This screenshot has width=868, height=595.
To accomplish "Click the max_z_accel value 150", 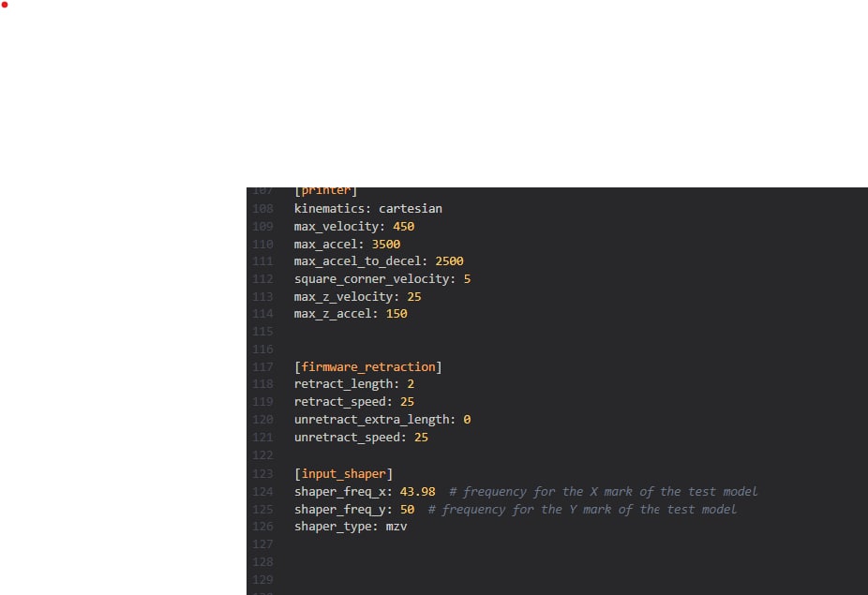I will click(397, 314).
